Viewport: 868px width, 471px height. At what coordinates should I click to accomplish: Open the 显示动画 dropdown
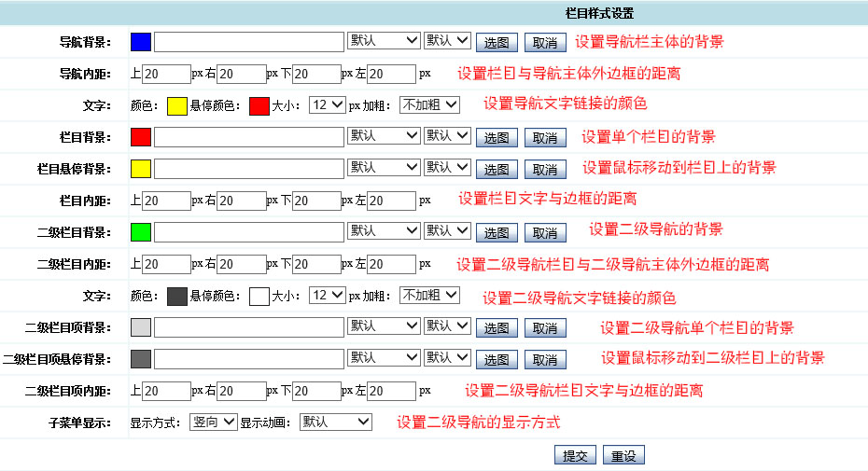pos(336,422)
